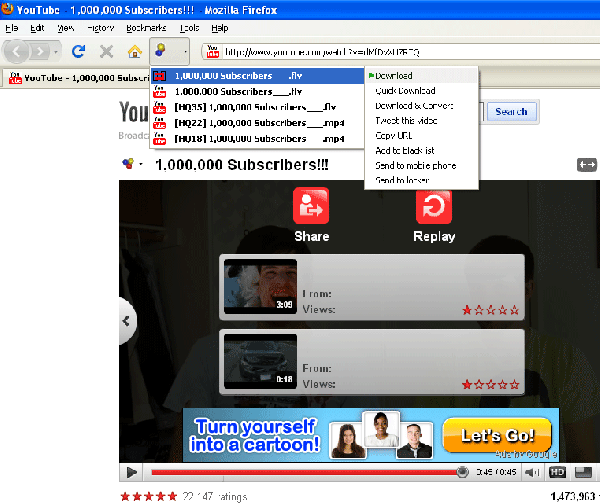This screenshot has width=600, height=504.
Task: Rate the video with five stars
Action: point(148,496)
